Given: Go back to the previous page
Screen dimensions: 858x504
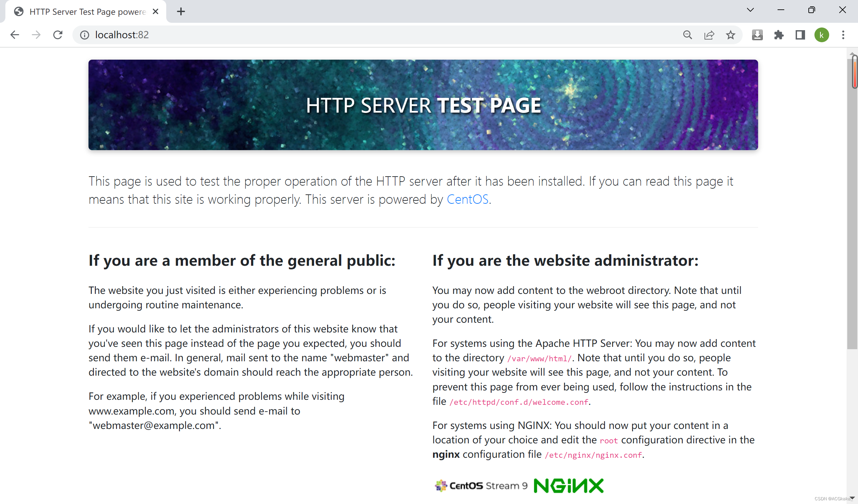Looking at the screenshot, I should click(x=15, y=35).
